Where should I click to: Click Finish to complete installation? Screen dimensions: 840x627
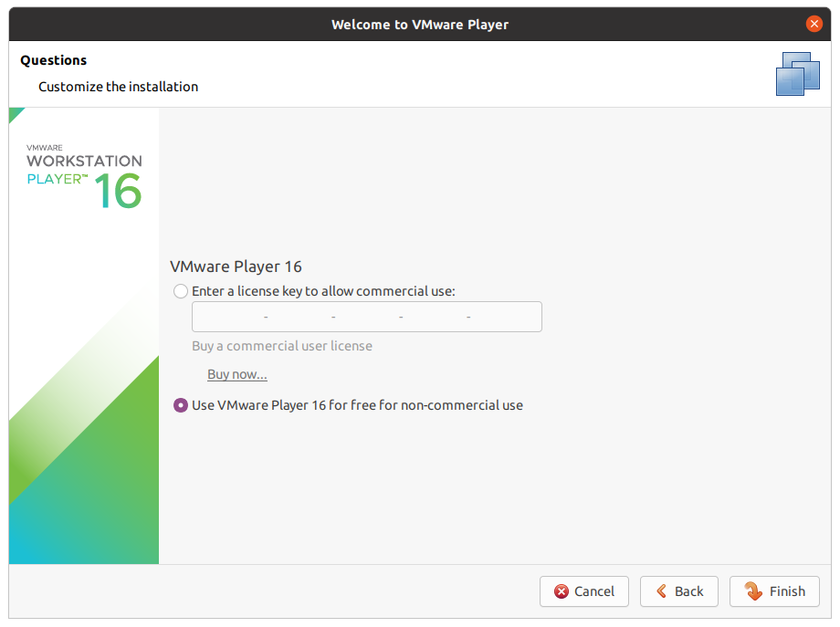(x=774, y=591)
